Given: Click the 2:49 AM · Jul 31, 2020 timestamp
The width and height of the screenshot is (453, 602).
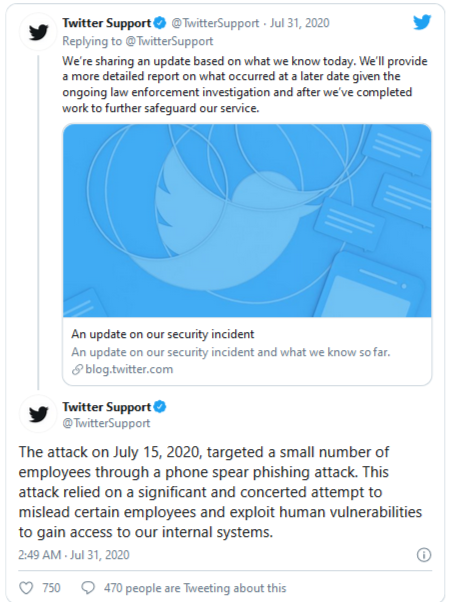Looking at the screenshot, I should pyautogui.click(x=74, y=555).
